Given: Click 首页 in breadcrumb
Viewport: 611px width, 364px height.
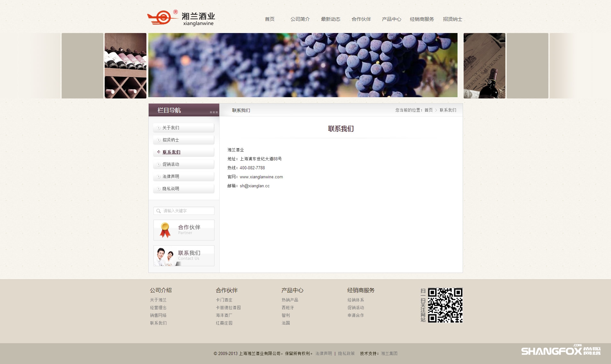Looking at the screenshot, I should pyautogui.click(x=429, y=110).
